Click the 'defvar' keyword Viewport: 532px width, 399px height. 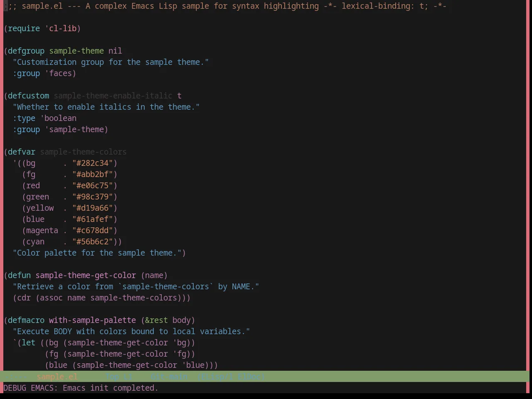click(22, 152)
